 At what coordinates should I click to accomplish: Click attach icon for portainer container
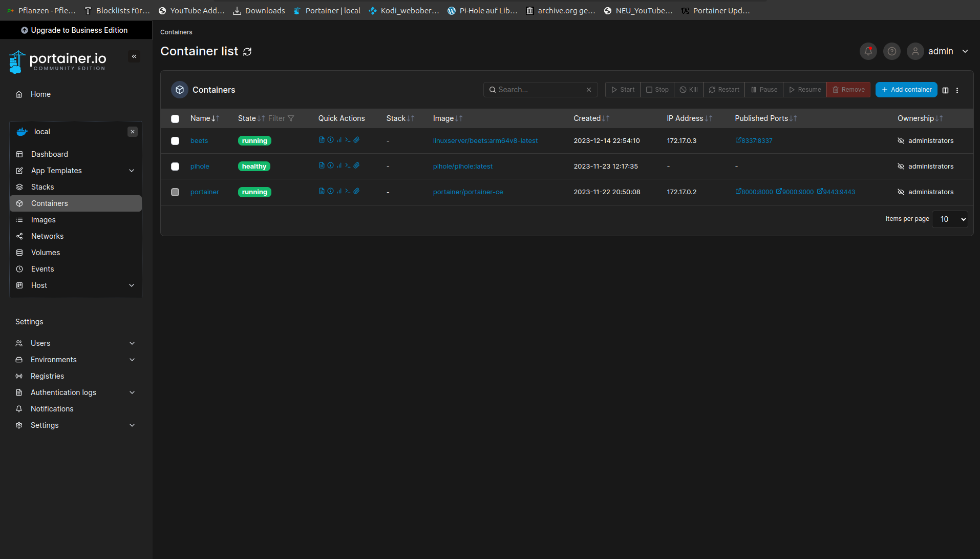(x=356, y=191)
